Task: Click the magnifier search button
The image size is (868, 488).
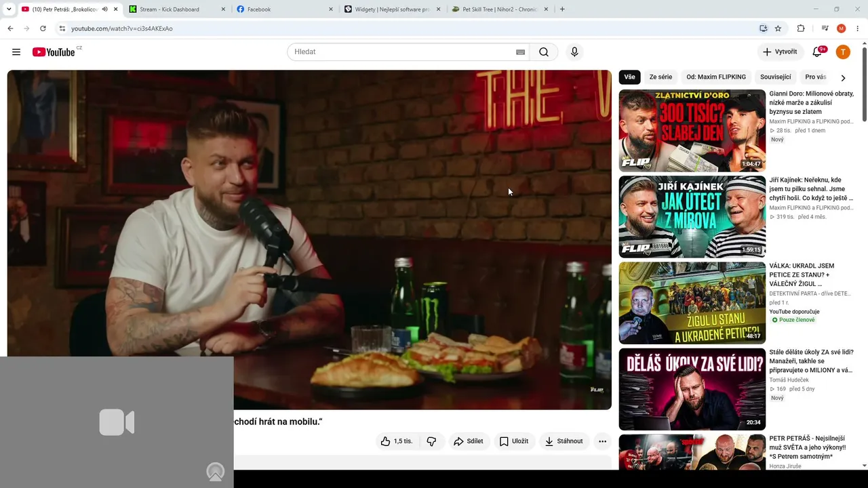Action: [x=544, y=52]
